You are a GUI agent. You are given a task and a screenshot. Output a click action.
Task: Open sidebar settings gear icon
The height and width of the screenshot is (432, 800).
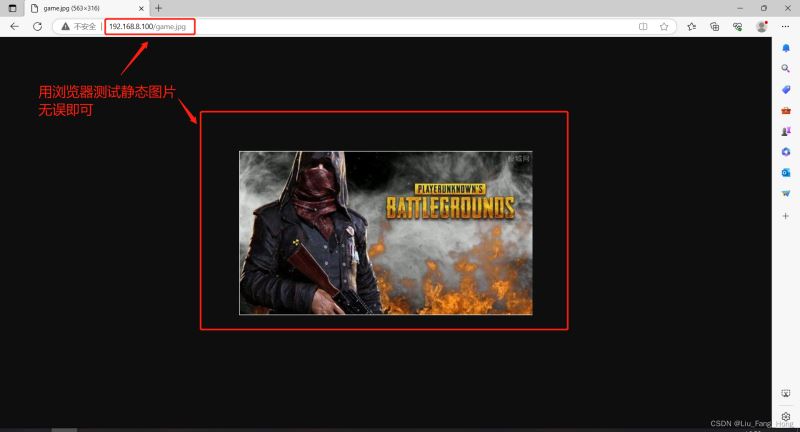(x=786, y=416)
